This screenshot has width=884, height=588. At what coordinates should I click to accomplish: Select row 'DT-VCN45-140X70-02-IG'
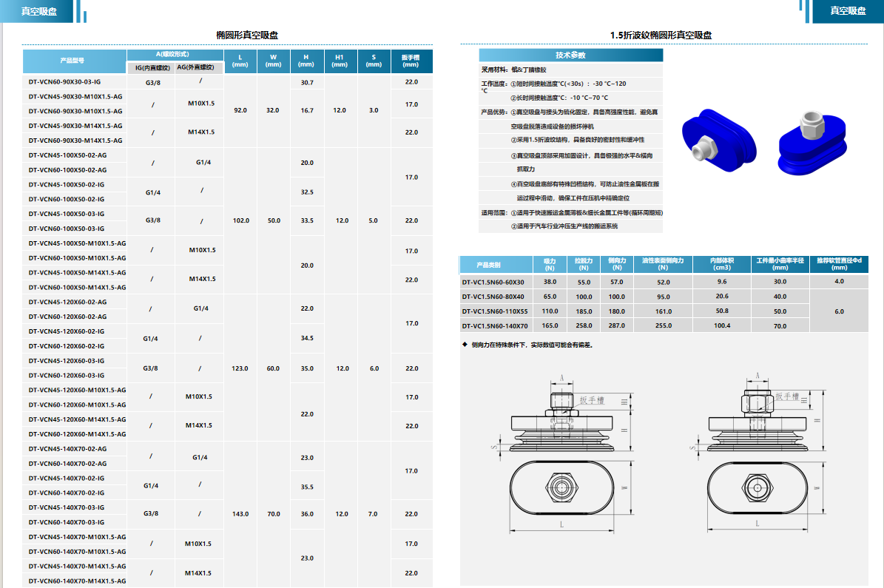pyautogui.click(x=75, y=478)
